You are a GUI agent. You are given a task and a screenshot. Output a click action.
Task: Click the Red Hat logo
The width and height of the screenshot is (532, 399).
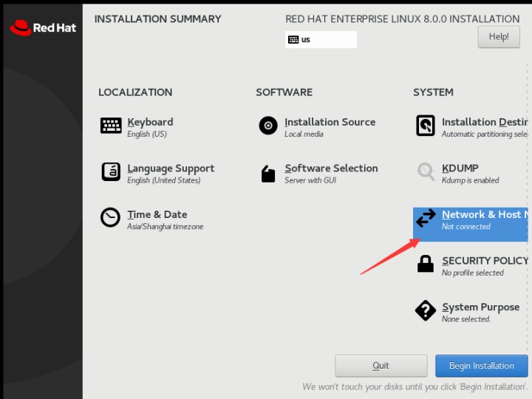[43, 28]
